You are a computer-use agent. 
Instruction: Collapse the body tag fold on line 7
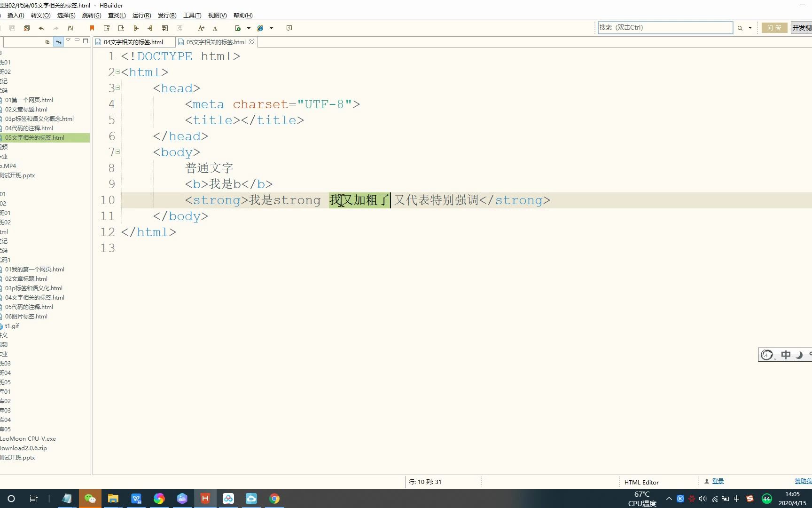117,152
